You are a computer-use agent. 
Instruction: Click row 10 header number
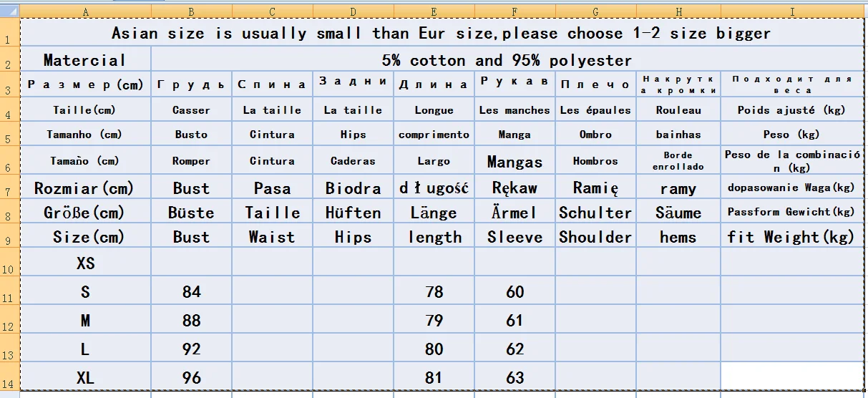(x=9, y=270)
